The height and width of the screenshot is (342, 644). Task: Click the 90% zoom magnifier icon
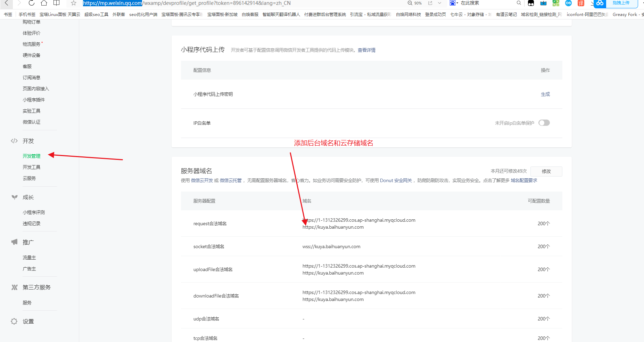click(410, 3)
